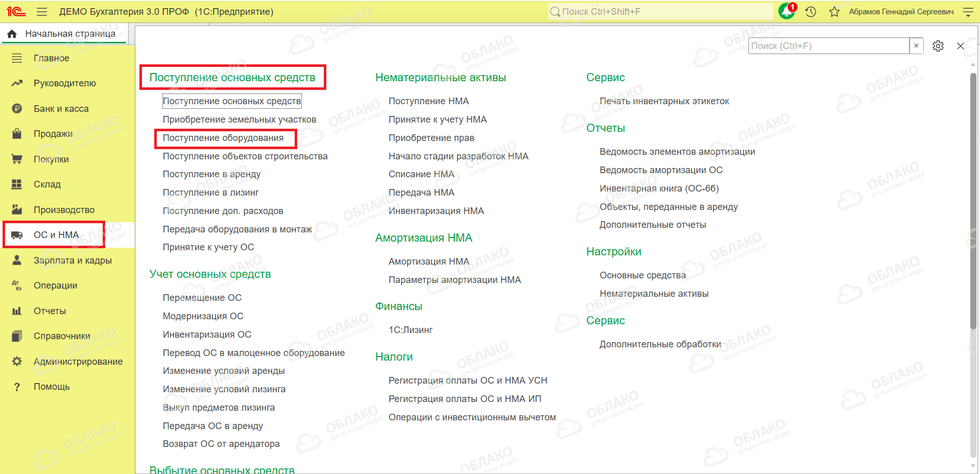The width and height of the screenshot is (980, 474).
Task: Click the Покупки cart icon
Action: [17, 159]
